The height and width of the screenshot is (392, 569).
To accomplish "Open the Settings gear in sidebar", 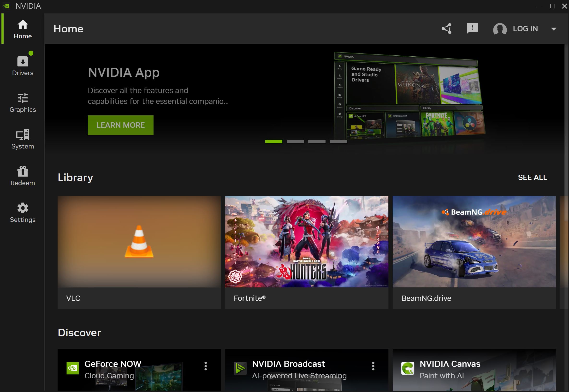I will point(23,213).
